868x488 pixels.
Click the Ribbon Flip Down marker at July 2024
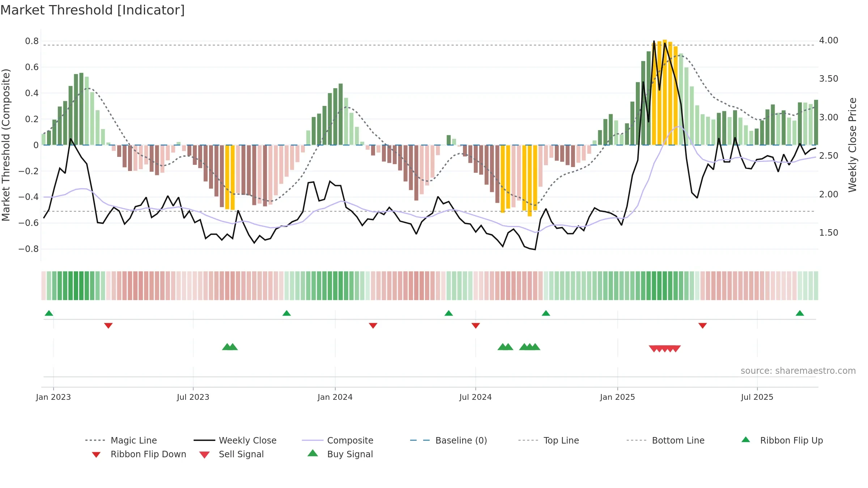[476, 326]
